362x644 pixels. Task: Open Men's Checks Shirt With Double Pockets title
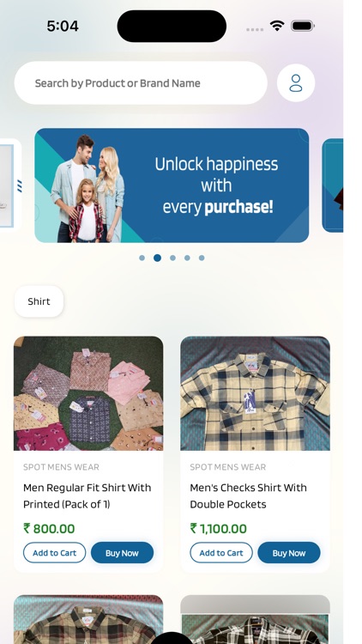(x=248, y=495)
